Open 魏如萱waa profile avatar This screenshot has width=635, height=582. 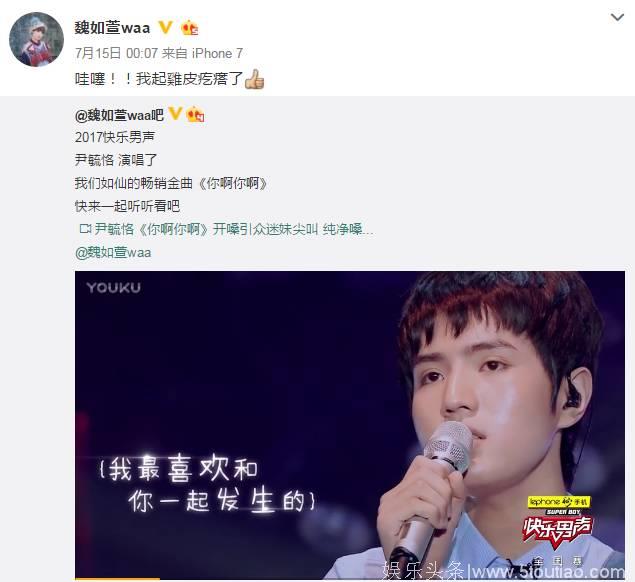click(x=36, y=39)
